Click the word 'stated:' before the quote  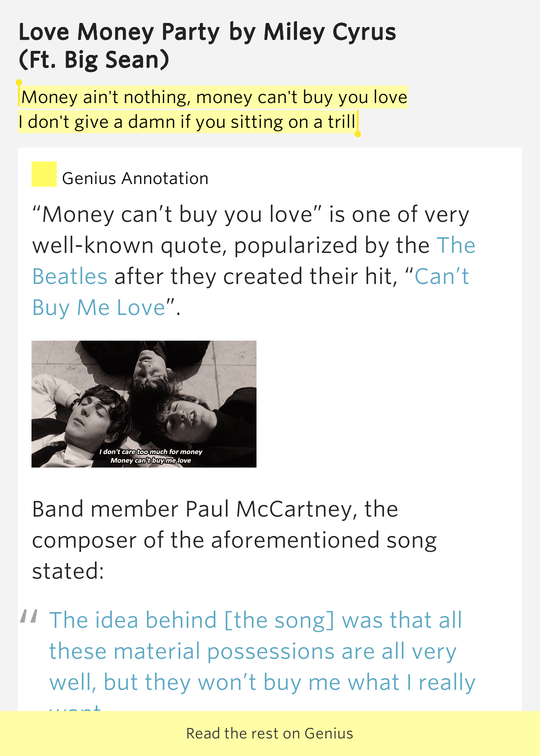click(68, 571)
